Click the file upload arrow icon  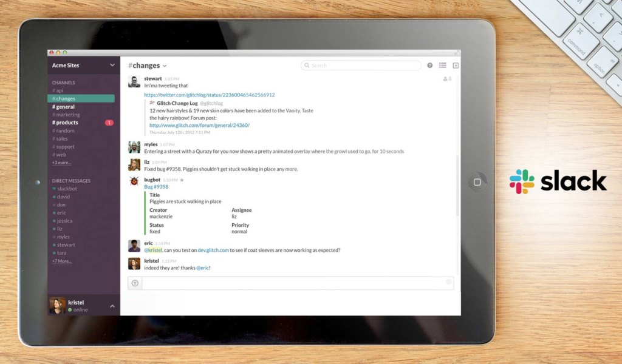click(135, 283)
